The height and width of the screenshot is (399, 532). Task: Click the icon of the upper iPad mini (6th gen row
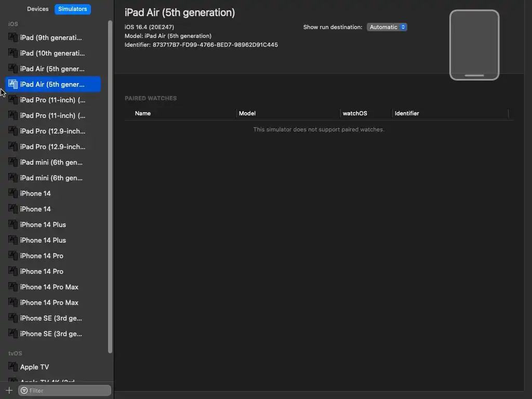coord(13,162)
